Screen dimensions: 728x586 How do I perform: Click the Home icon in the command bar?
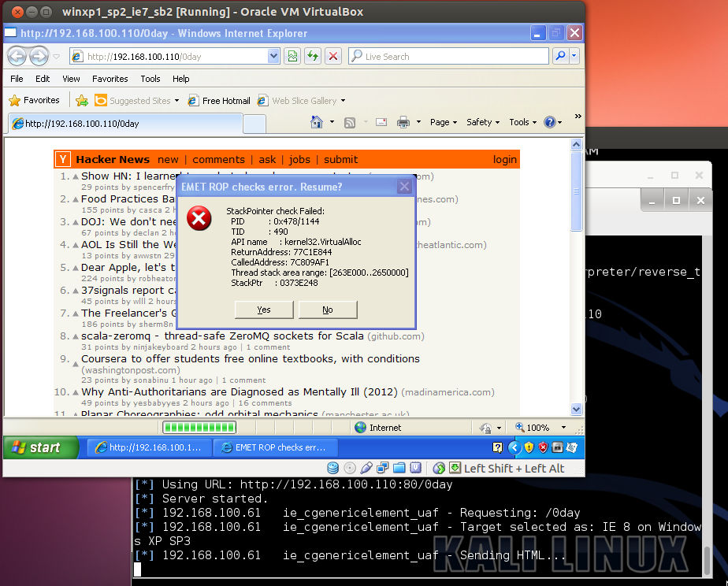click(317, 122)
